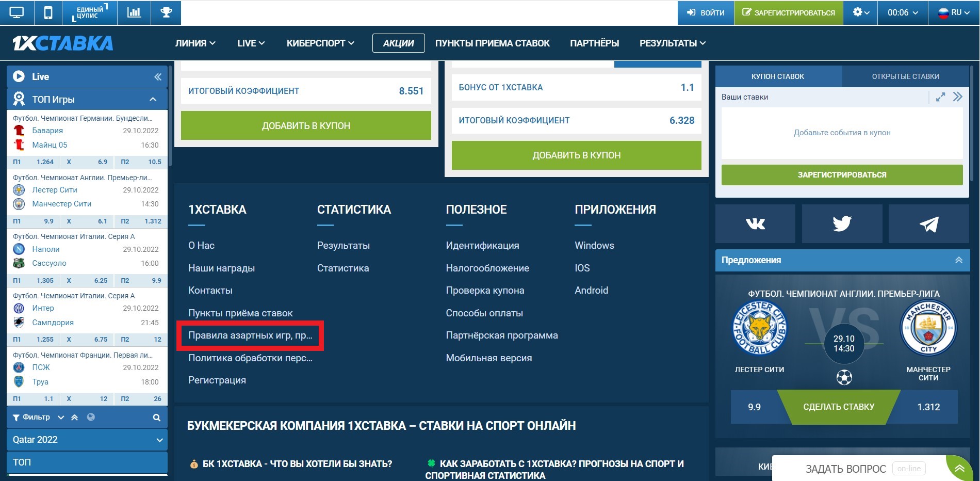Select П2 odds 1.312 for Манчестер Сити in sidebar
The width and height of the screenshot is (980, 481).
[x=140, y=221]
